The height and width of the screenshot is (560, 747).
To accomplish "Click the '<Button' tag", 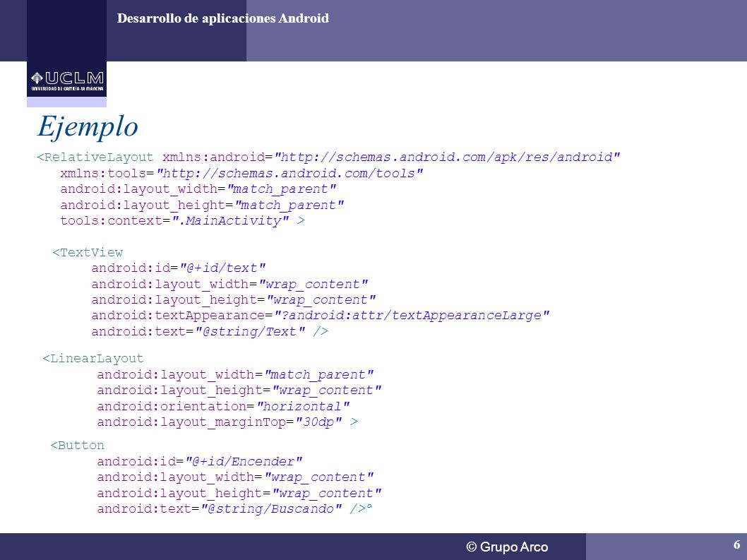I will (x=77, y=445).
